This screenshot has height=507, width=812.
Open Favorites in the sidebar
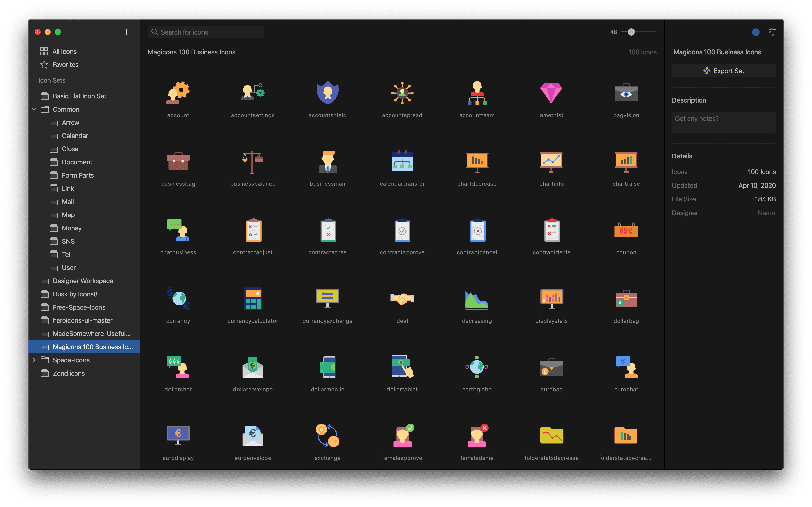pos(65,65)
